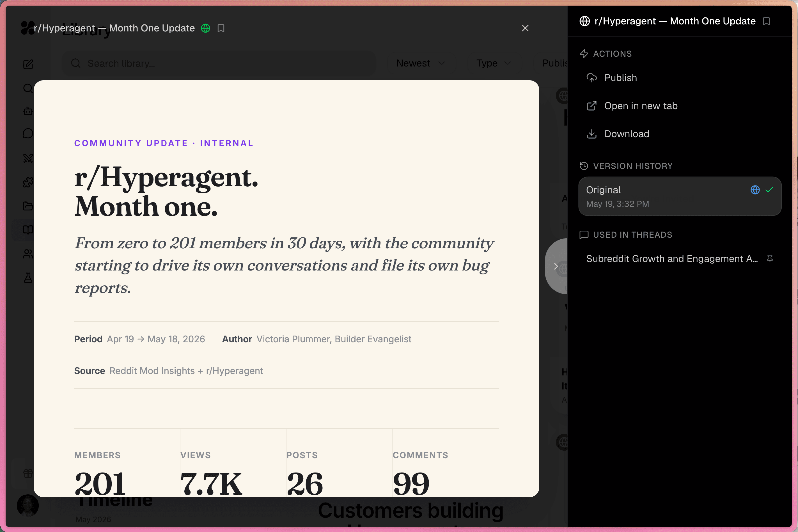
Task: Download the Month One Update document
Action: point(680,134)
